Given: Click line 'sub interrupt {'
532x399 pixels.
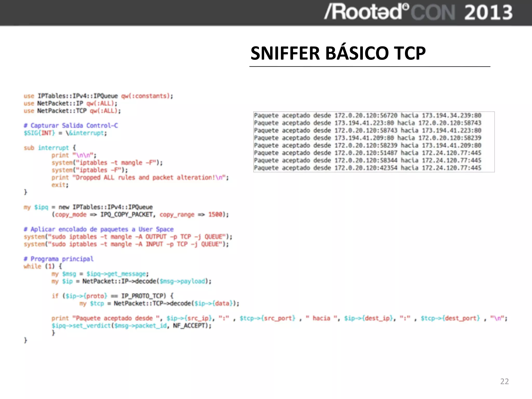Looking at the screenshot, I should (50, 148).
